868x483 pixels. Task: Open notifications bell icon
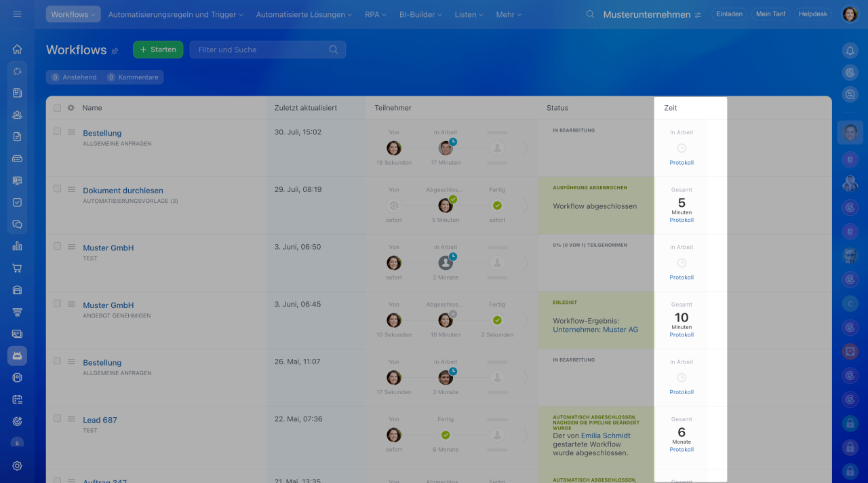850,50
